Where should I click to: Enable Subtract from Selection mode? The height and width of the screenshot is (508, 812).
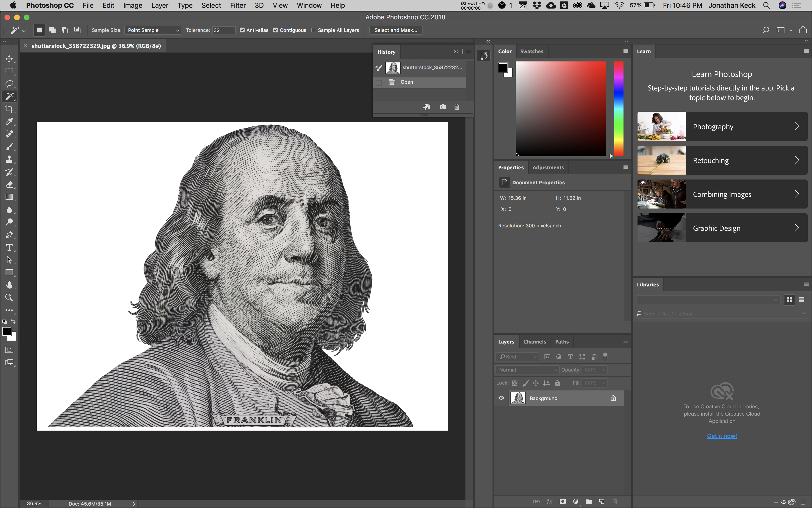[x=65, y=30]
